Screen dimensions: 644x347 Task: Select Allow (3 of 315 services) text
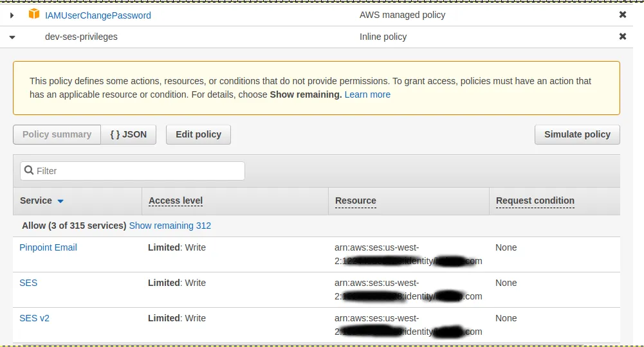tap(74, 226)
